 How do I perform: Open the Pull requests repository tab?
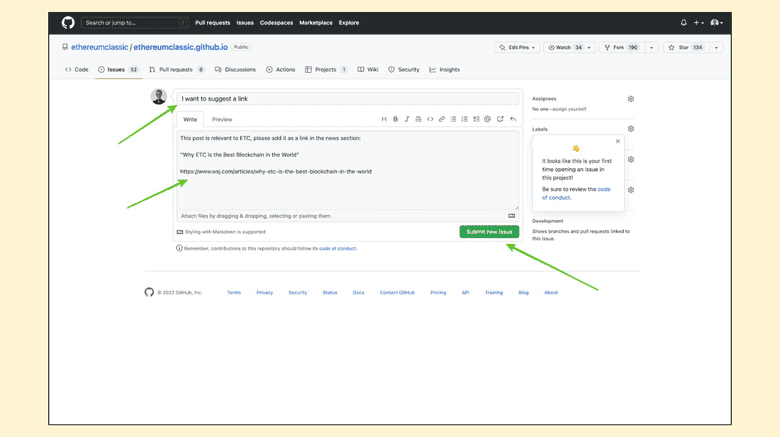(x=176, y=70)
